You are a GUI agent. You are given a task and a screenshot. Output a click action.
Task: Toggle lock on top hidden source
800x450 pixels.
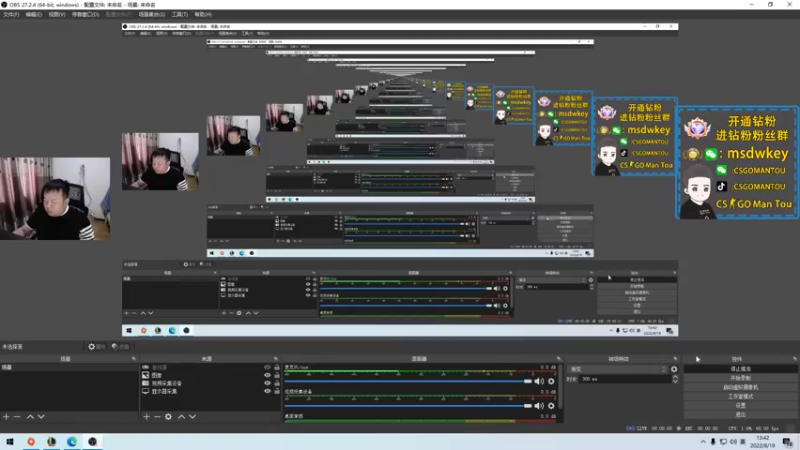click(x=277, y=367)
